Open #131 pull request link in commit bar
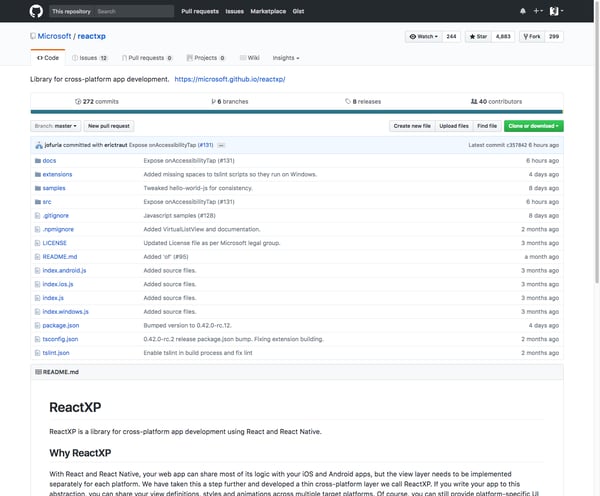 (206, 145)
